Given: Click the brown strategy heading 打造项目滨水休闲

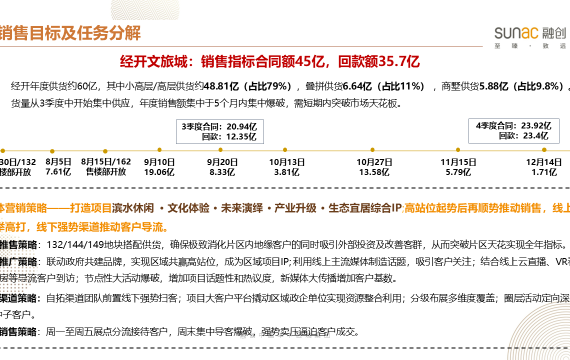Looking at the screenshot, I should pos(236,208).
